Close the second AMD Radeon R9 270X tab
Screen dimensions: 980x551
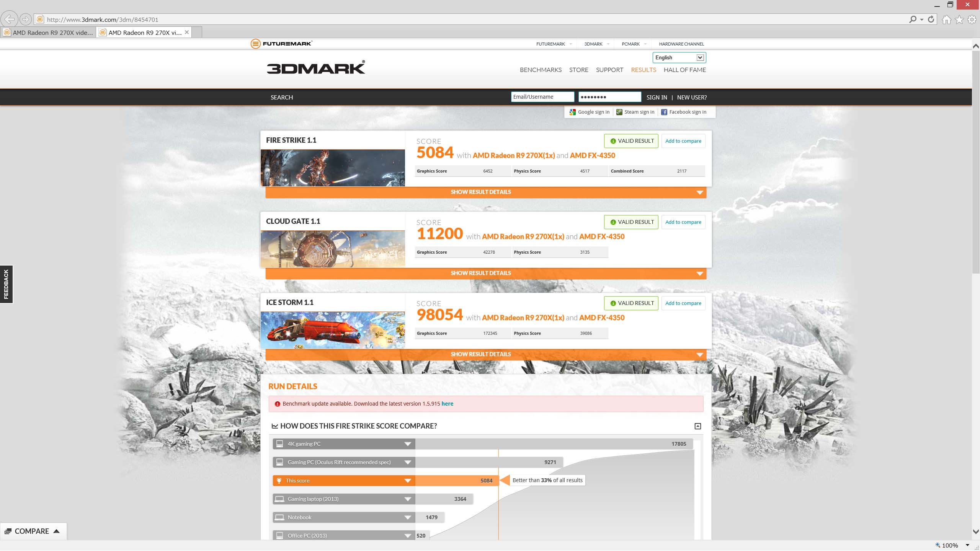click(x=187, y=32)
